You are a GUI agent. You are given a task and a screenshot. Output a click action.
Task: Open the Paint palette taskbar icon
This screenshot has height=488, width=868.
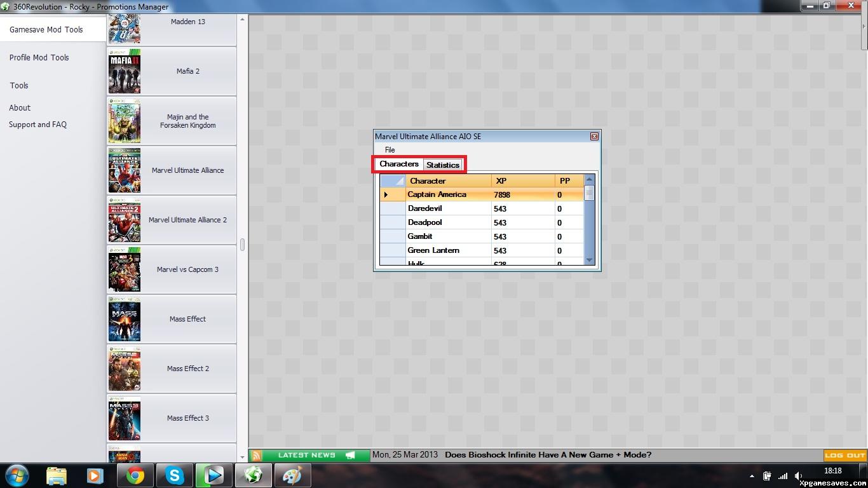[292, 475]
